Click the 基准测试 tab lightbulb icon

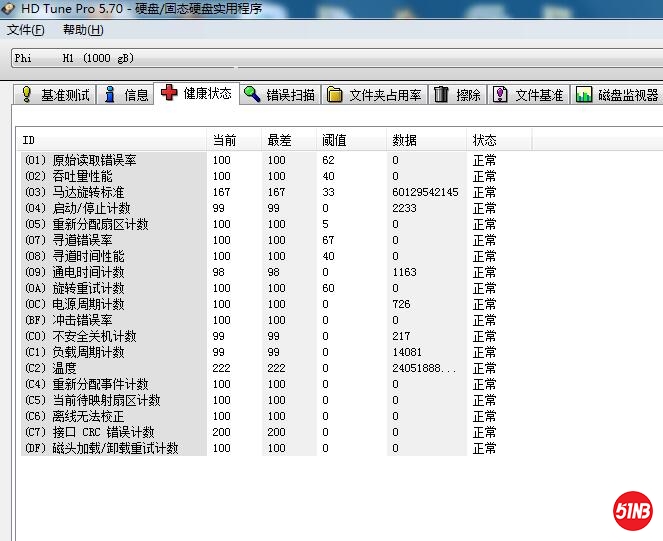(27, 95)
